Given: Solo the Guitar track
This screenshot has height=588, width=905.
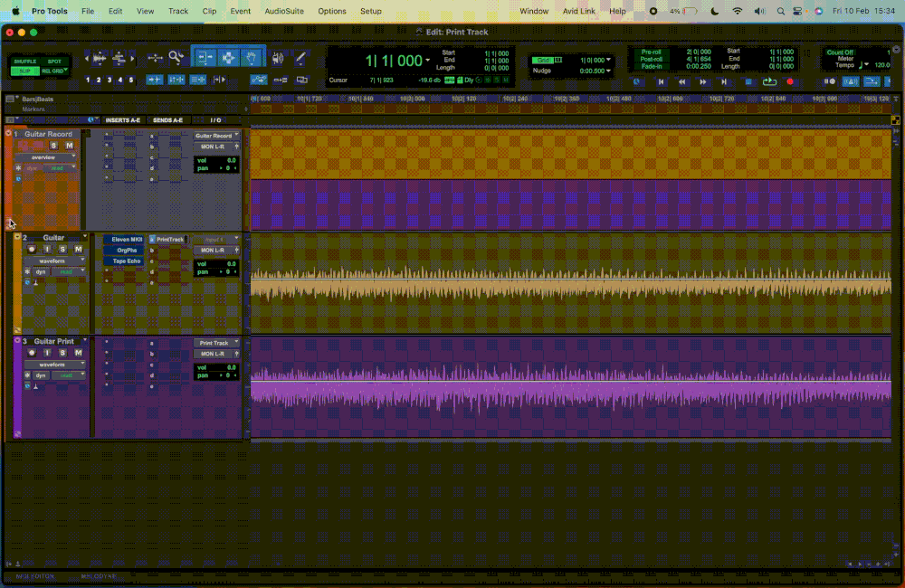Looking at the screenshot, I should (x=62, y=249).
